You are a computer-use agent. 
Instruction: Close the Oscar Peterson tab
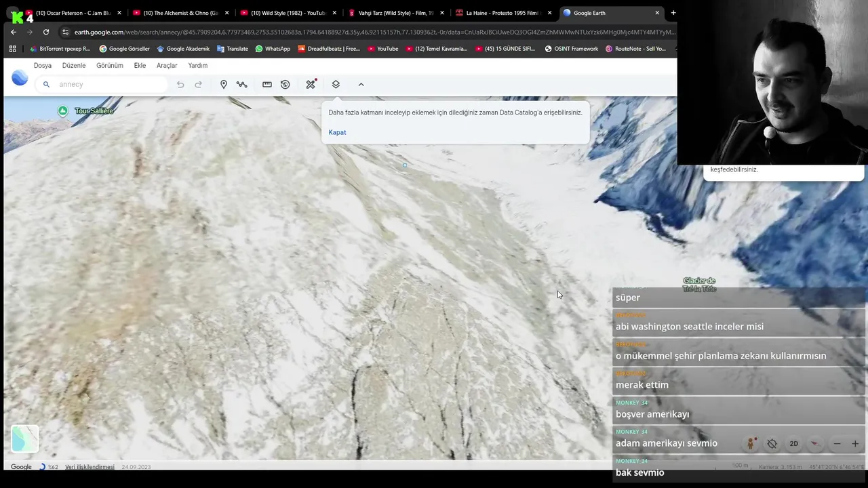coord(119,13)
